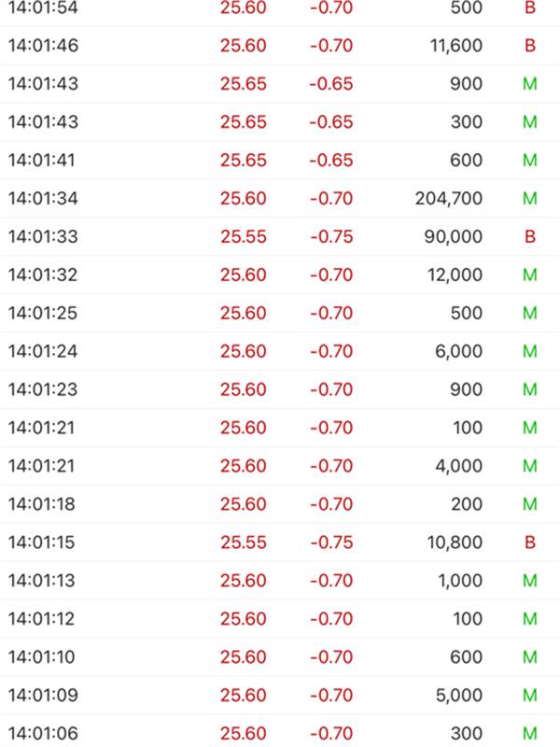Screen dimensions: 560x747
Task: Tap the green M marker at 14:01:41
Action: 530,161
